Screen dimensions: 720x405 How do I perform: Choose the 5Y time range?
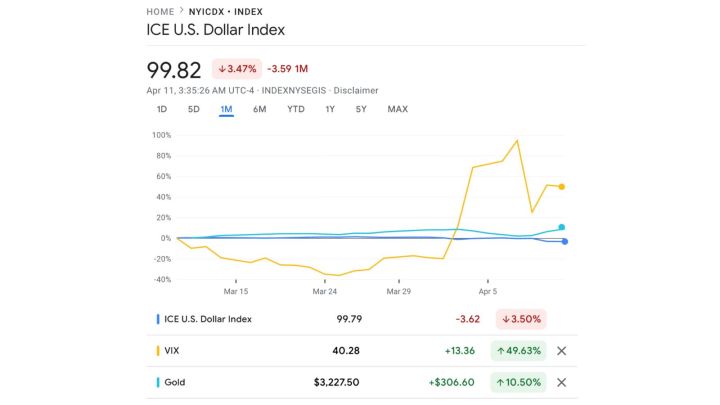(361, 109)
